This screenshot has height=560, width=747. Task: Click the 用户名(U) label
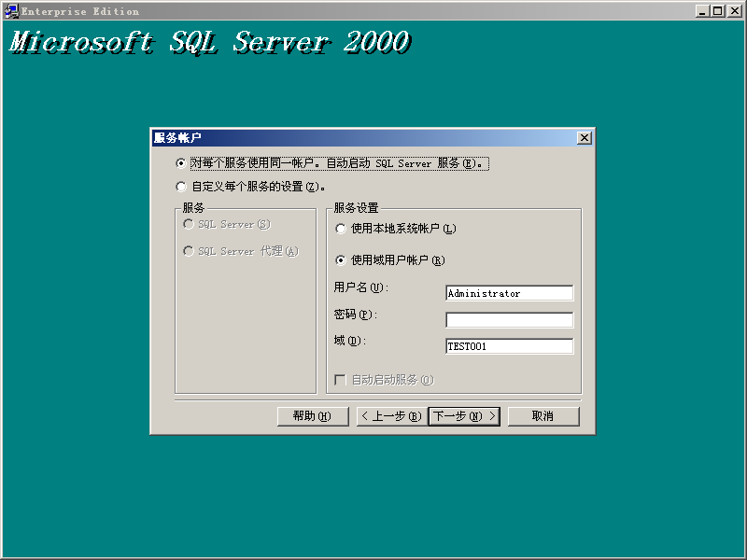361,287
